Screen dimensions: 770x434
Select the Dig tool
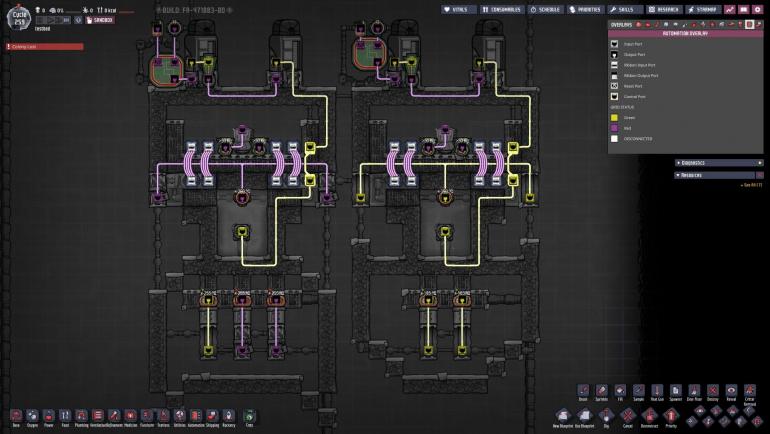click(606, 418)
